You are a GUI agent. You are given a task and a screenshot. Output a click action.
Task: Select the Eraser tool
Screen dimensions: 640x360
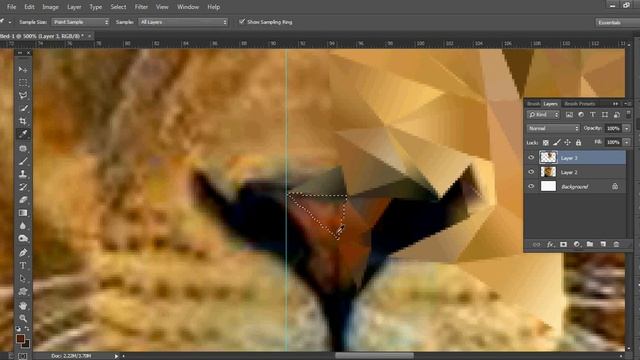23,200
